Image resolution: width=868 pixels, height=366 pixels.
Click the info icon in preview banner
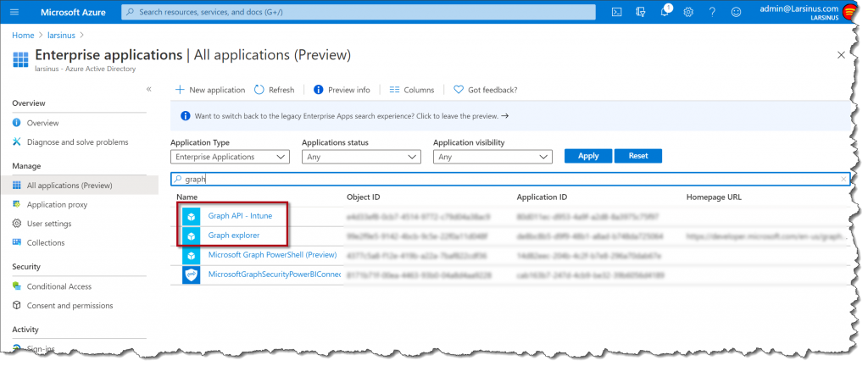tap(186, 116)
